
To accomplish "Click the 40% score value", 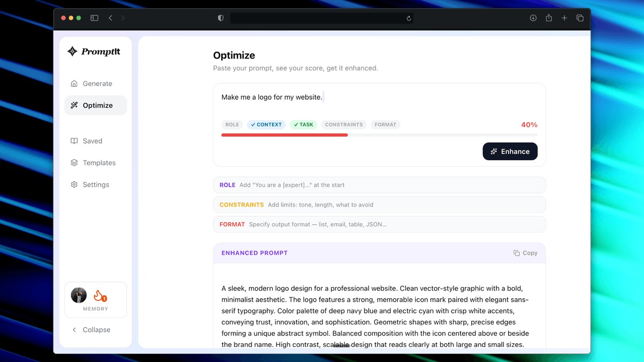I will tap(529, 124).
